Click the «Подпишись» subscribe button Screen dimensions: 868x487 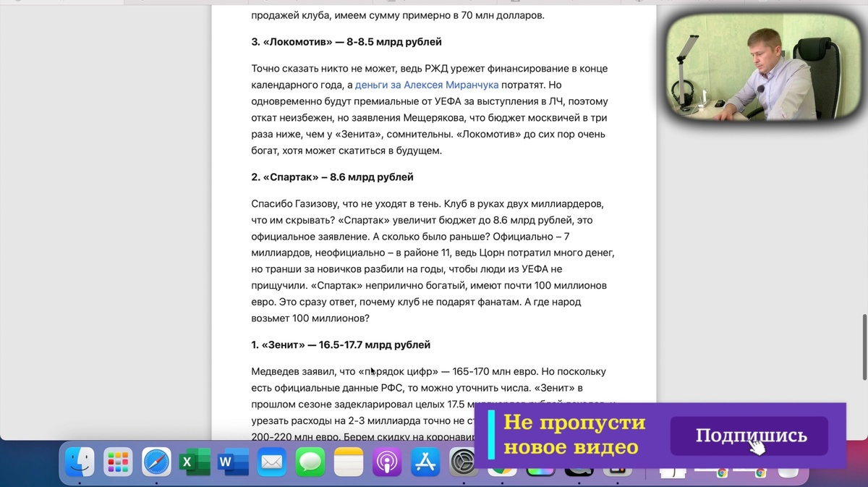[749, 436]
